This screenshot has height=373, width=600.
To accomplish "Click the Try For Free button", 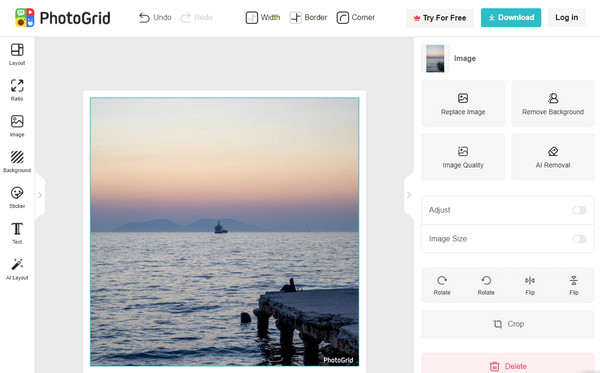I will [x=440, y=18].
